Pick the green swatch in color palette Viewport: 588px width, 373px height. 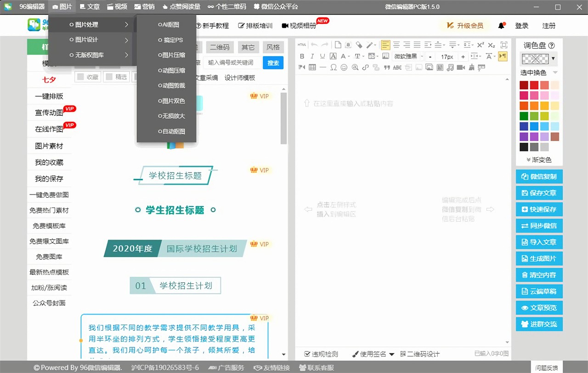click(524, 116)
